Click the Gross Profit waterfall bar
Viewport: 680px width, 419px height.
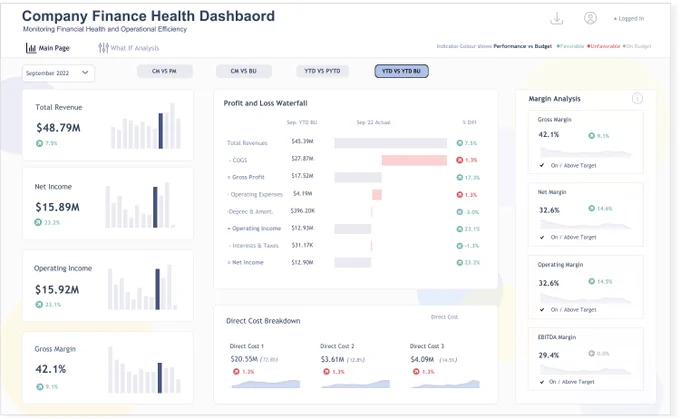point(358,177)
